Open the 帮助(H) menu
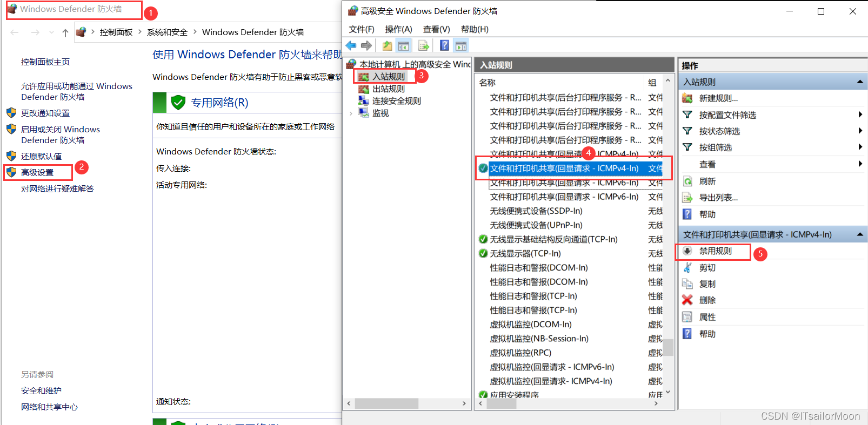Screen dimensions: 868x425 (475, 29)
